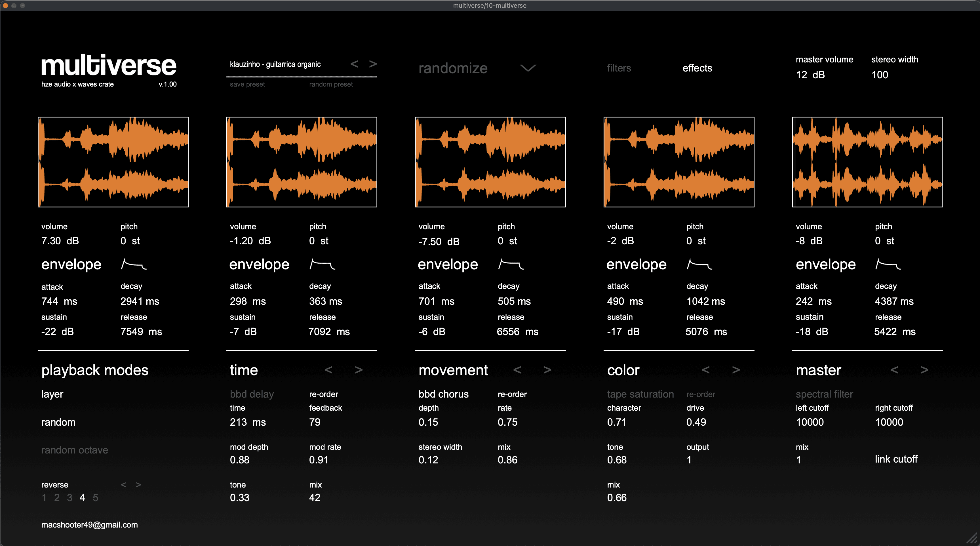This screenshot has width=980, height=546.
Task: Click master volume 12 dB value
Action: coord(810,75)
